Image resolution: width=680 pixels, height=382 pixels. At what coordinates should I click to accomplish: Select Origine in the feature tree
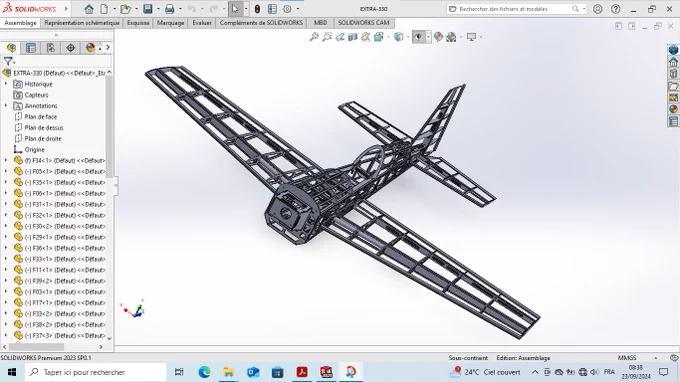(x=34, y=149)
